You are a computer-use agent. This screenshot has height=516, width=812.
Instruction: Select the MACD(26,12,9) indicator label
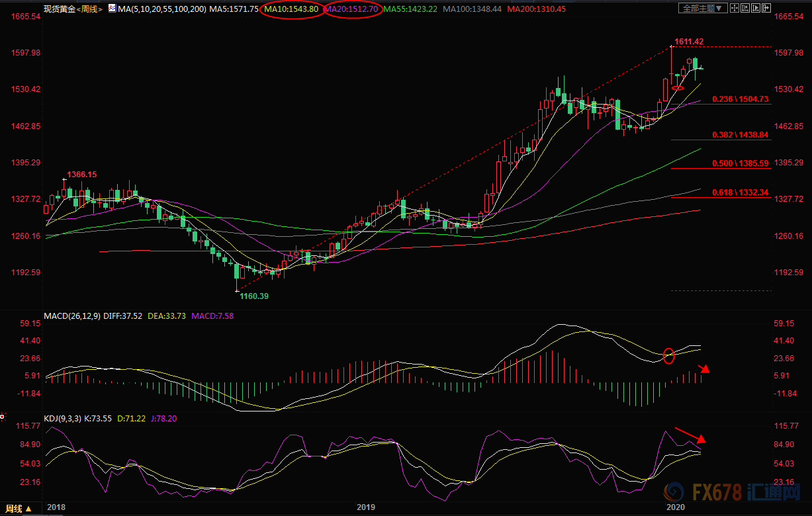(71, 316)
